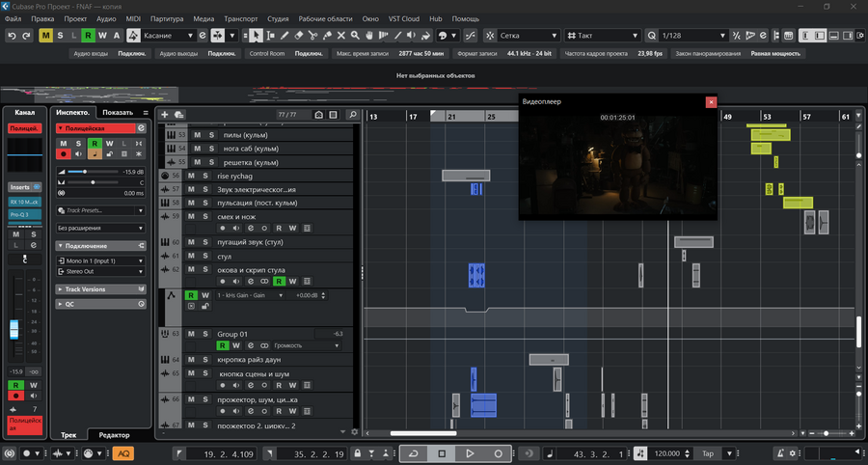Viewport: 868px width, 465px height.
Task: Toggle the AQ button in transport bar
Action: click(123, 453)
